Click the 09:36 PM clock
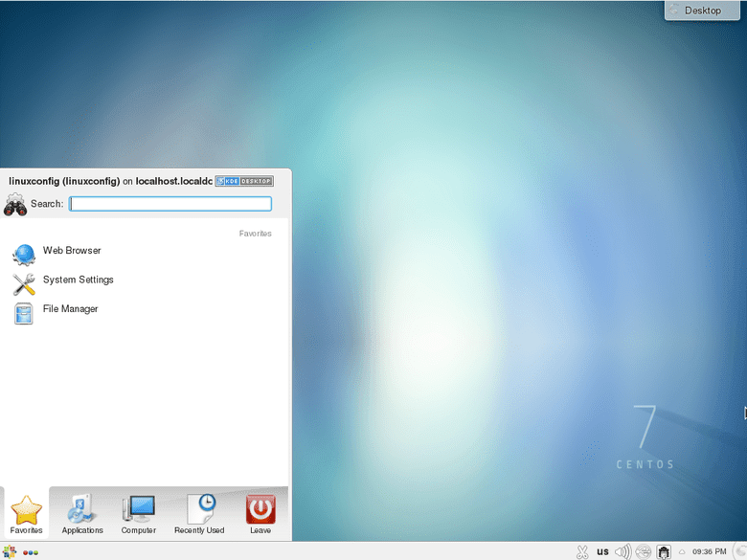747x560 pixels. (710, 551)
